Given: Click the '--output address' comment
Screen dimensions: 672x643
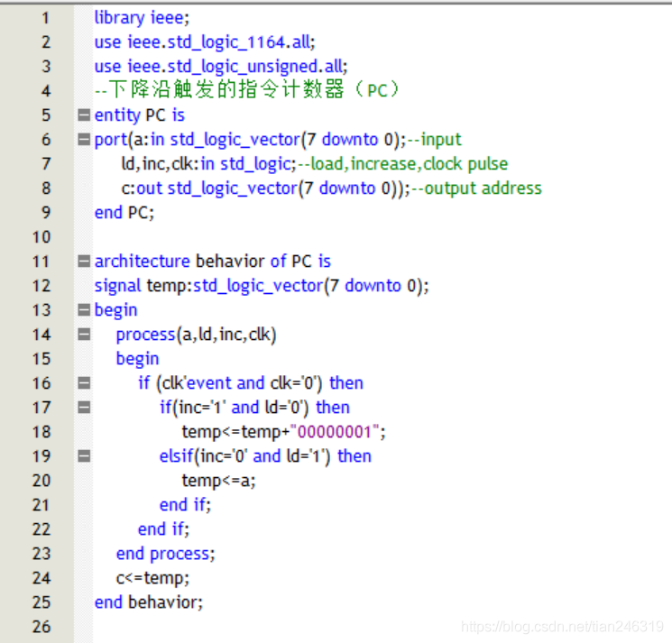Looking at the screenshot, I should (476, 188).
